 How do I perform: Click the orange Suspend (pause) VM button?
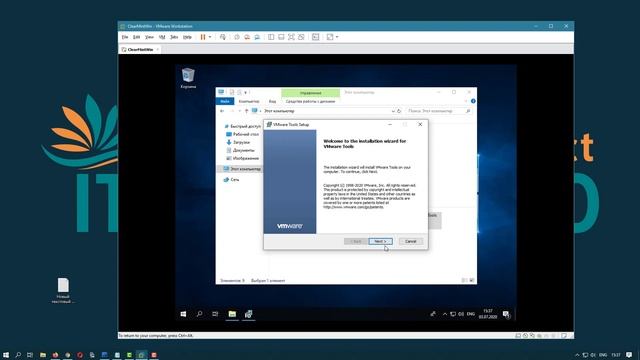(x=203, y=37)
